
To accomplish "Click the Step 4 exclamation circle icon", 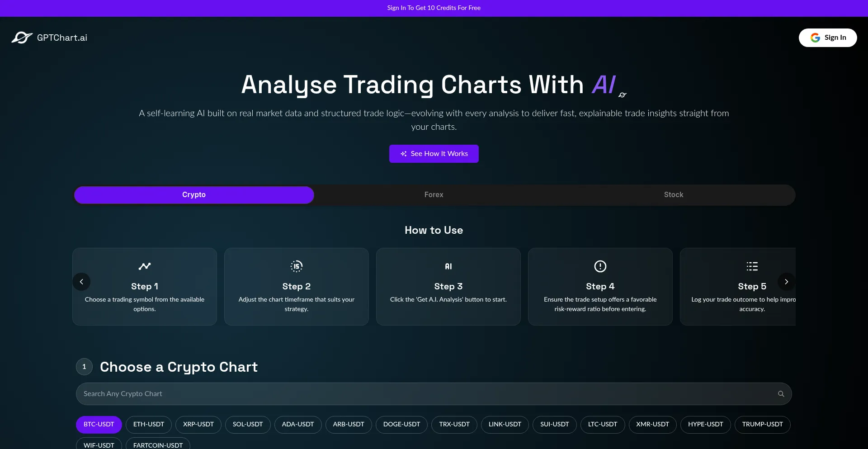I will click(x=600, y=266).
